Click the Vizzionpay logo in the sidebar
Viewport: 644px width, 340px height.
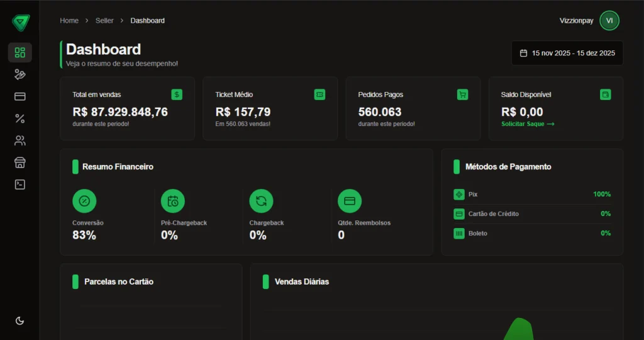click(20, 22)
